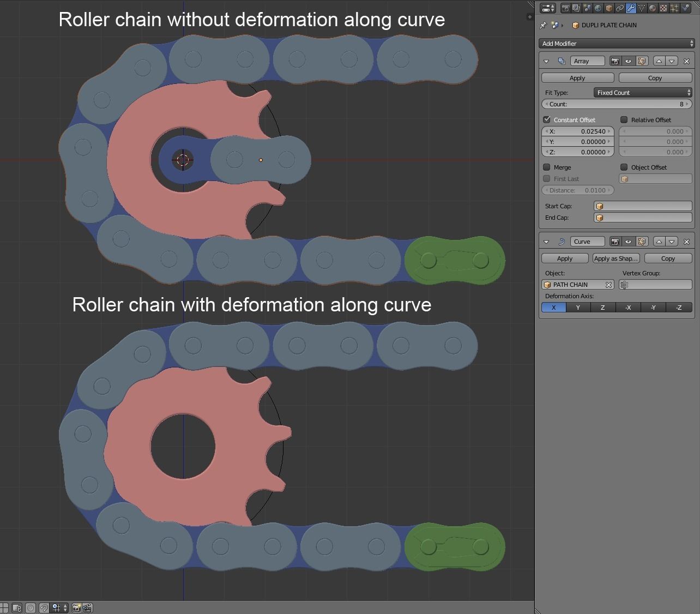Toggle Array modifier edit mode display
Viewport: 700px width, 614px height.
(642, 61)
